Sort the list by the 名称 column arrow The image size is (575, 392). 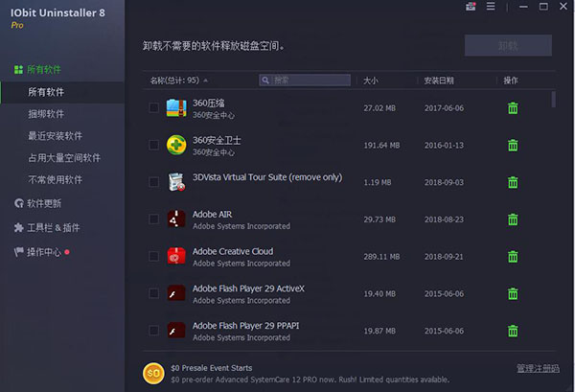206,80
